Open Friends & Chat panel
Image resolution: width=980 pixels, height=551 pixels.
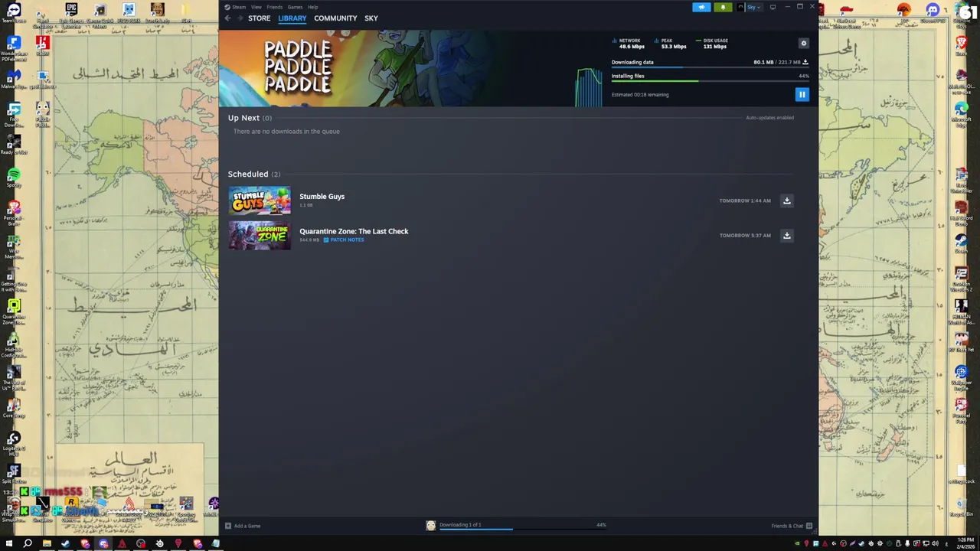792,526
